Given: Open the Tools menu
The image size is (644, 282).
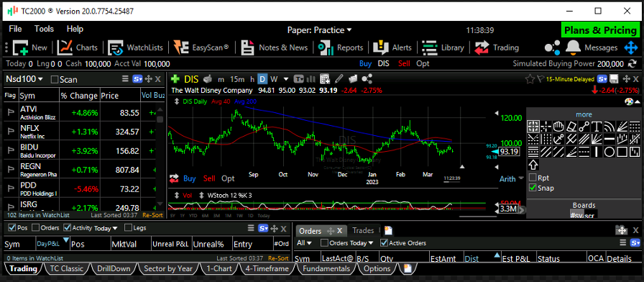Looking at the screenshot, I should [44, 29].
